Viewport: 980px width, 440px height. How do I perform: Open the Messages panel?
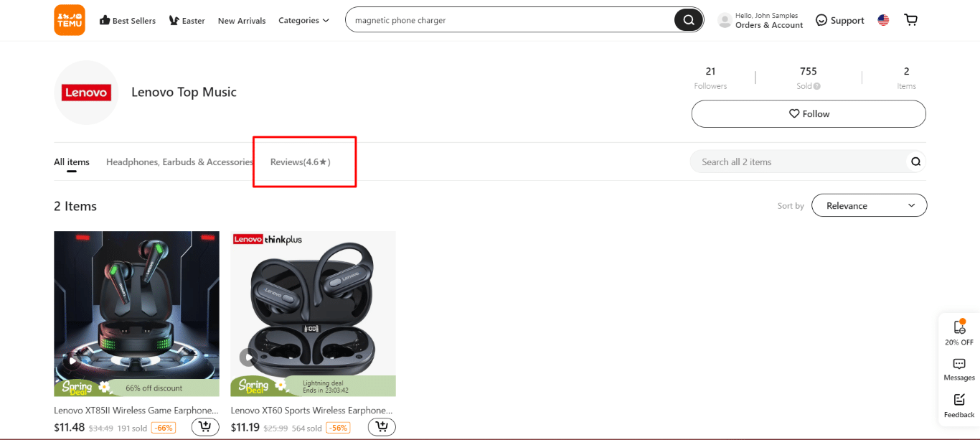[958, 369]
